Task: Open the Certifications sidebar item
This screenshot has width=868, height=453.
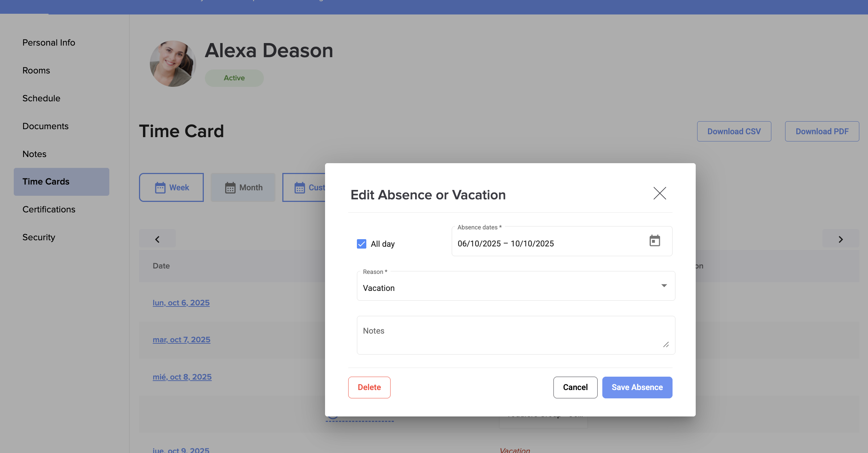Action: pyautogui.click(x=49, y=209)
